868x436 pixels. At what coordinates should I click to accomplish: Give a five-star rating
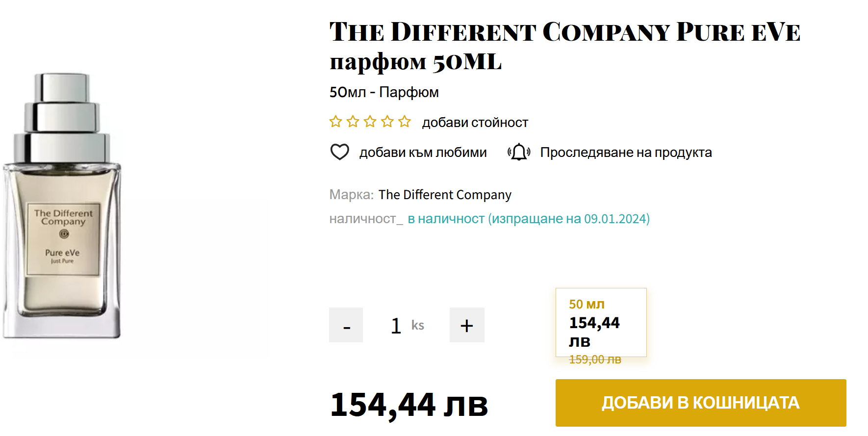click(405, 122)
